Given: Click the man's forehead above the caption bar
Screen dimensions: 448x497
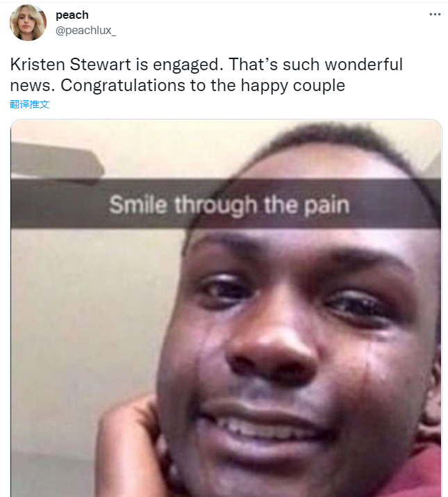Looking at the screenshot, I should [317, 162].
